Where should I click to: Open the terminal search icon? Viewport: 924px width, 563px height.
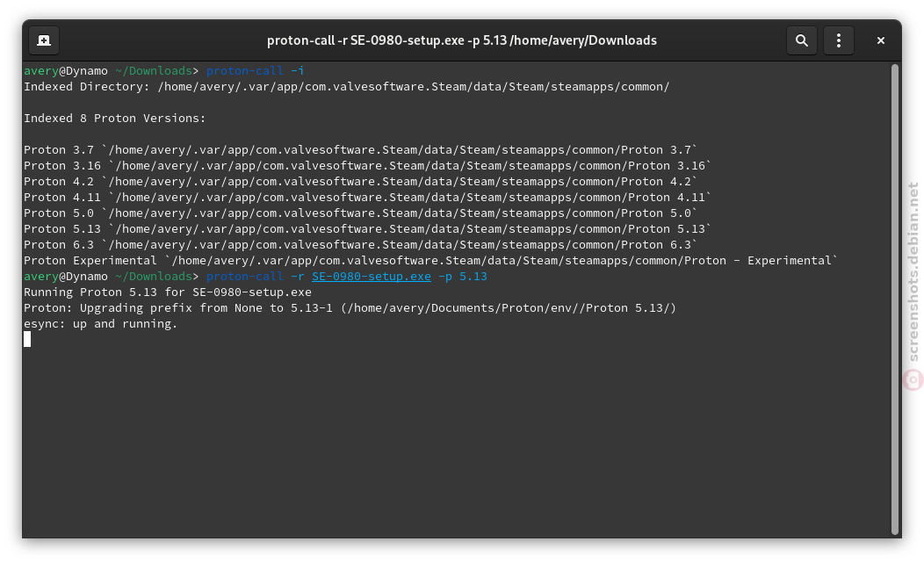tap(801, 40)
